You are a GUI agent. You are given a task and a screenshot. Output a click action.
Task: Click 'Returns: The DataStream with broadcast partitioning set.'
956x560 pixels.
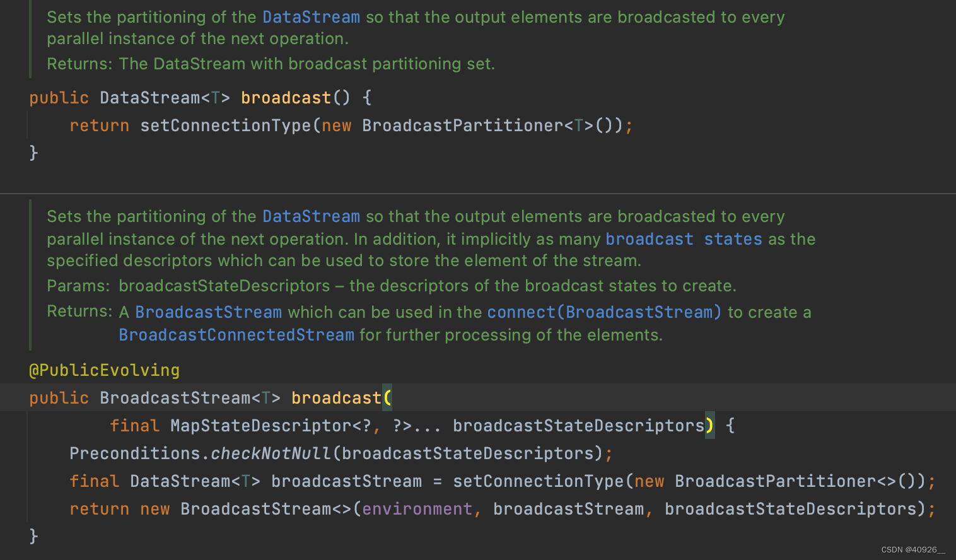(271, 64)
